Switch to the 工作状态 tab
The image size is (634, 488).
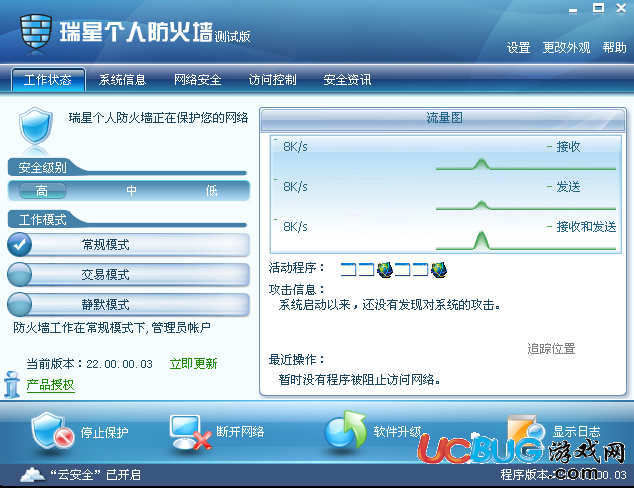tap(48, 80)
